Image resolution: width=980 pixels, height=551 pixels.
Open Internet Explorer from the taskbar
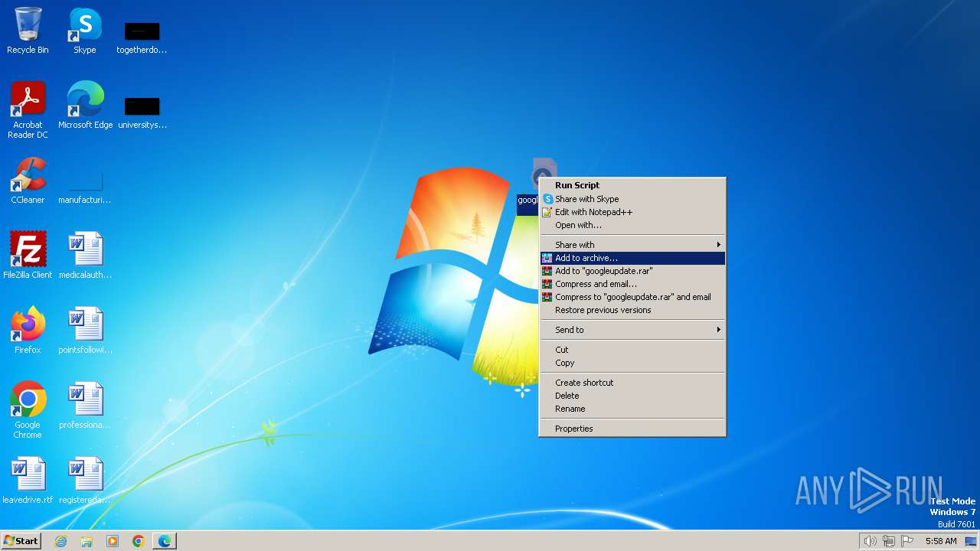coord(60,541)
